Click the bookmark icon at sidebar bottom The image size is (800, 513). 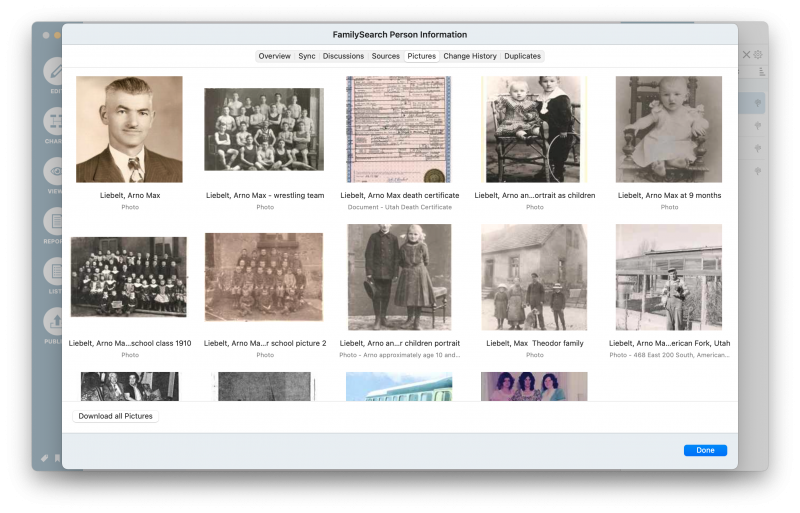point(57,458)
